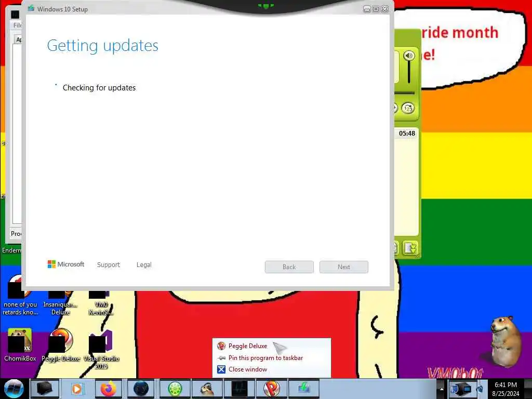Click the 05:48 track duration in playlist
The image size is (532, 399).
coord(407,134)
